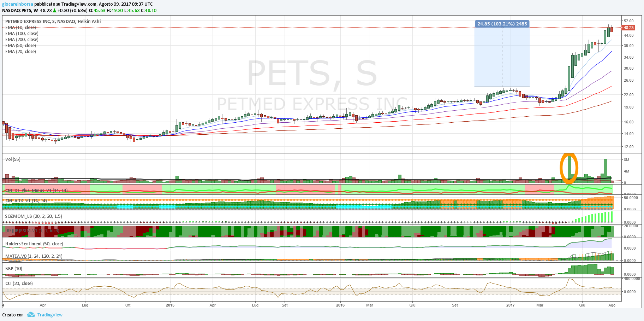Click the SQZMOM_LB (20, 2, 20, 1.5) label
Image resolution: width=644 pixels, height=321 pixels.
pos(34,216)
